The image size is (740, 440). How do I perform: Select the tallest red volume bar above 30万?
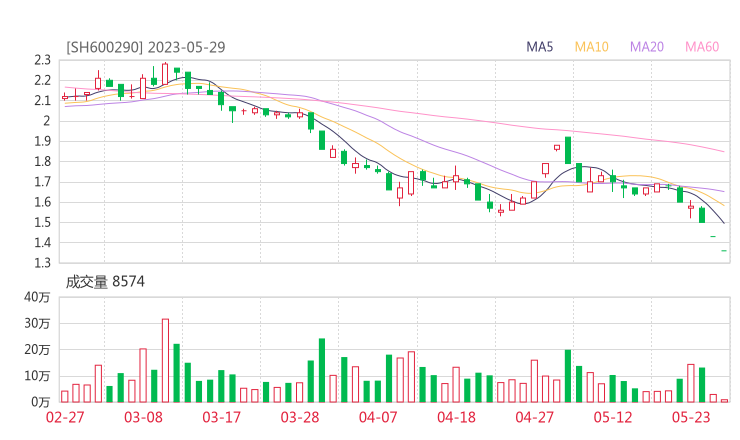pyautogui.click(x=165, y=361)
